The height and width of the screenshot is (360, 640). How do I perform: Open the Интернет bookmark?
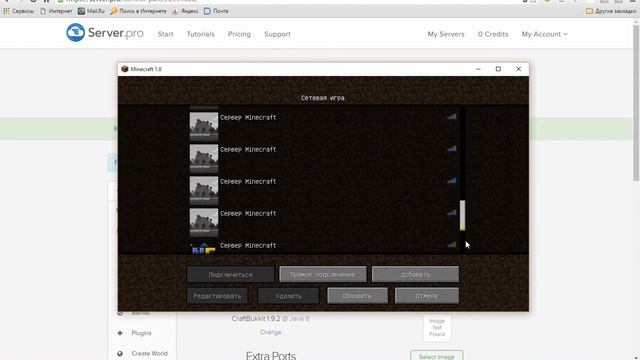pyautogui.click(x=56, y=11)
